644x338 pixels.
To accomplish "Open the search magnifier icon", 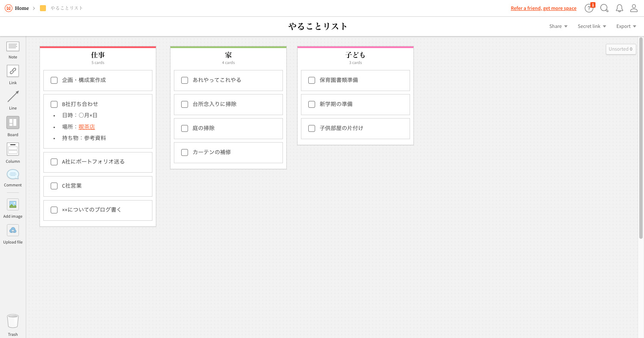I will click(604, 8).
